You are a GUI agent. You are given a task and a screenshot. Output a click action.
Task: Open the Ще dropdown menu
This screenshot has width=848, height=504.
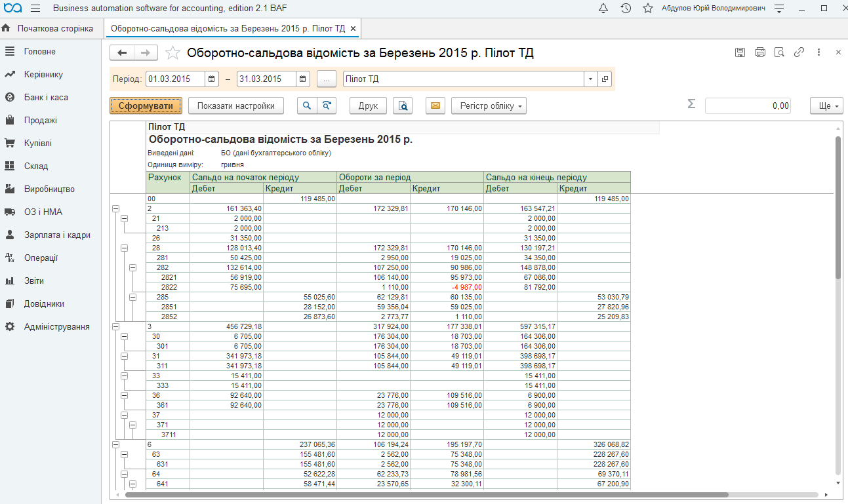click(826, 106)
